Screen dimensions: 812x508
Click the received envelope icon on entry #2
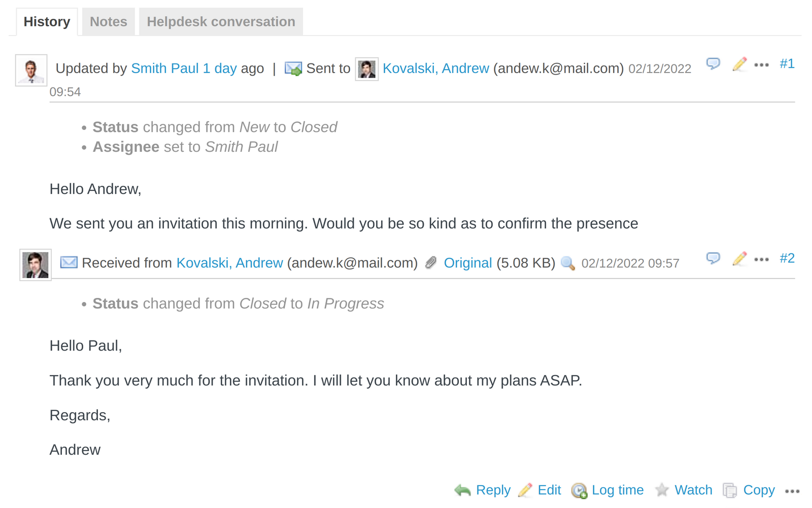pyautogui.click(x=68, y=262)
